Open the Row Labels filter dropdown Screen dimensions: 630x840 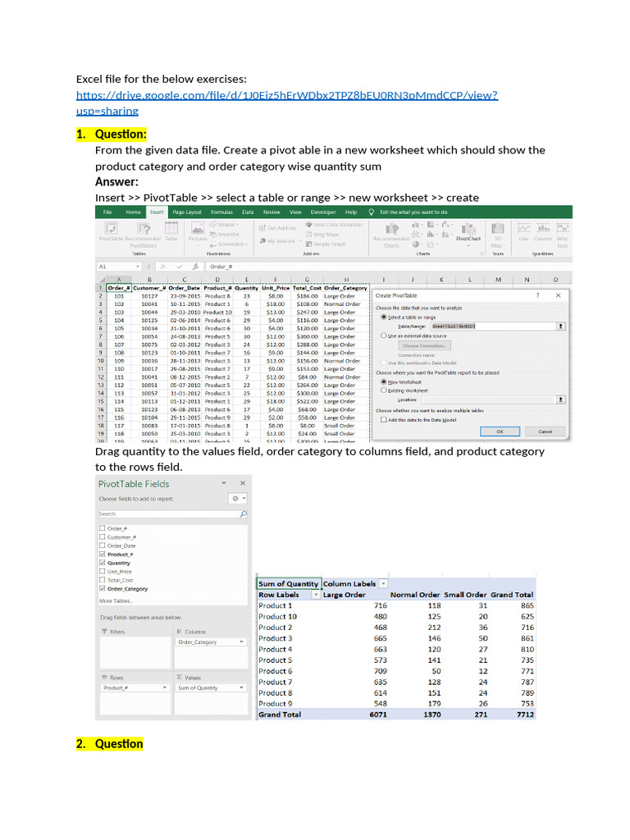317,595
